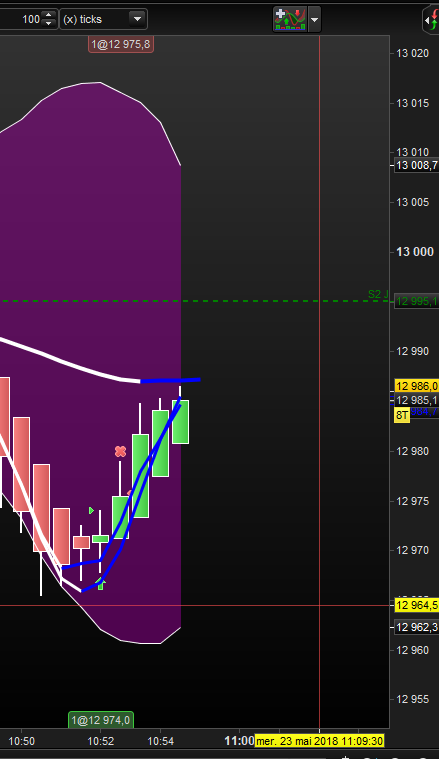Click the red X exit marker
Screen dimensions: 439x759
(x=121, y=452)
